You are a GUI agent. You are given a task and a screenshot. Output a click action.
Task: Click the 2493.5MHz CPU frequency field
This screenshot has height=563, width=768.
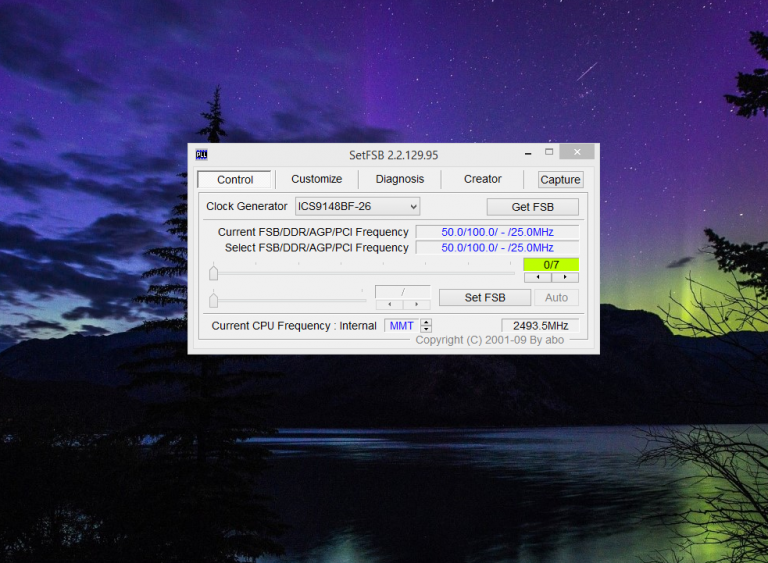pos(540,326)
